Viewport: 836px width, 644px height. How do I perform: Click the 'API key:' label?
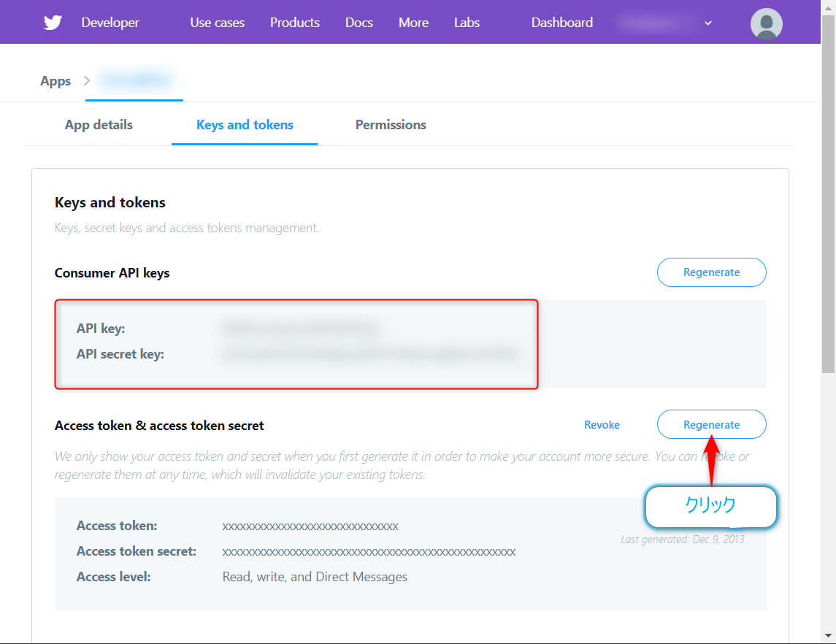pos(101,329)
